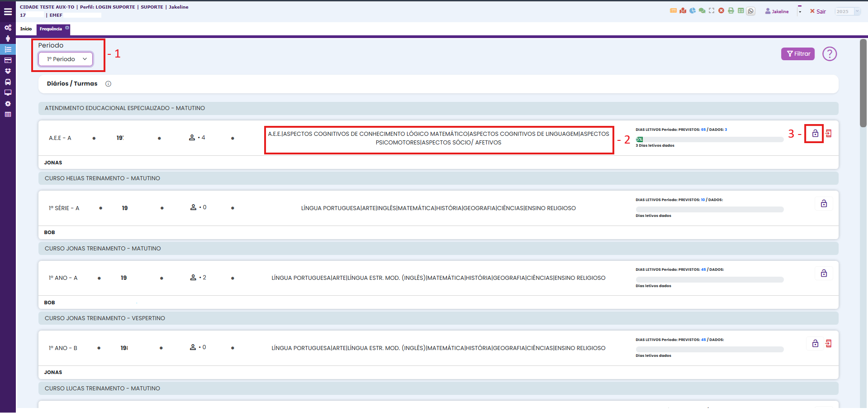
Task: Toggle the lock for A.E.E - A class
Action: [815, 134]
